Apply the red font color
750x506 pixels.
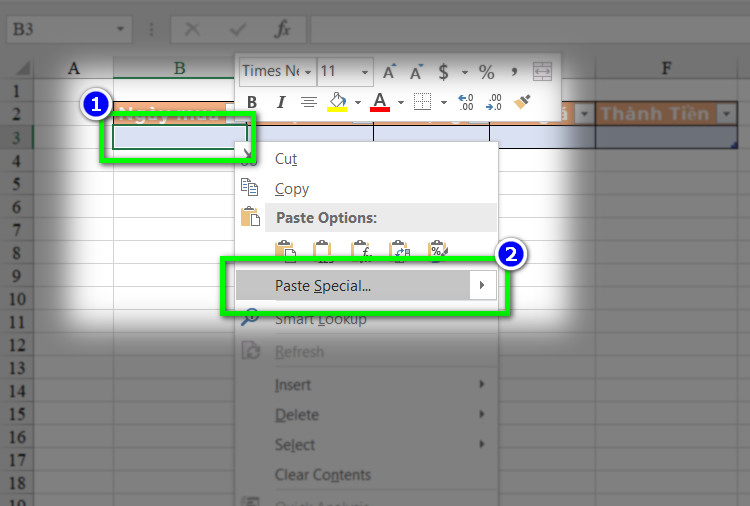click(x=380, y=102)
